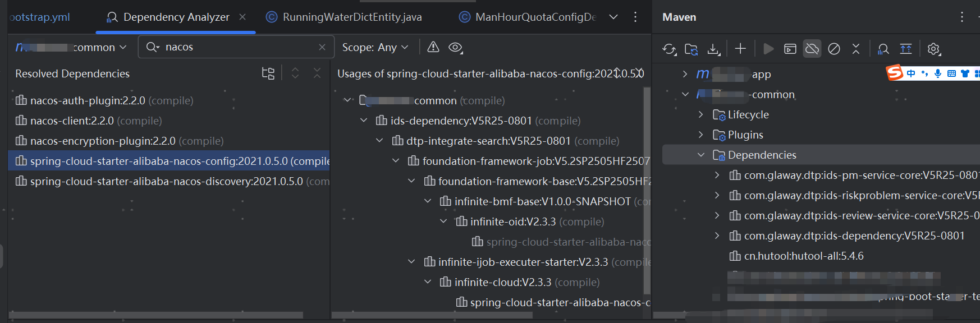Click Generate Sources and Update Folders icon
This screenshot has width=980, height=323.
(692, 49)
